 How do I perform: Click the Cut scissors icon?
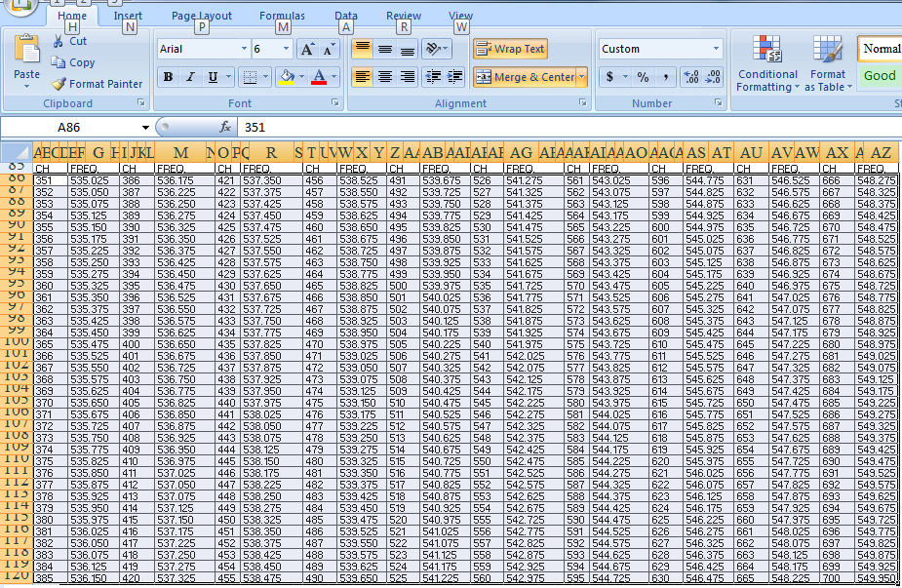[x=59, y=41]
